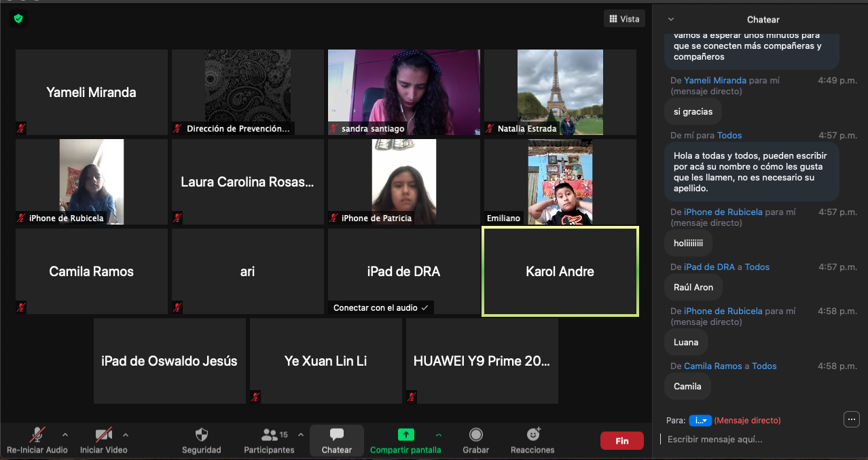Click the green encryption shield icon

(x=18, y=19)
